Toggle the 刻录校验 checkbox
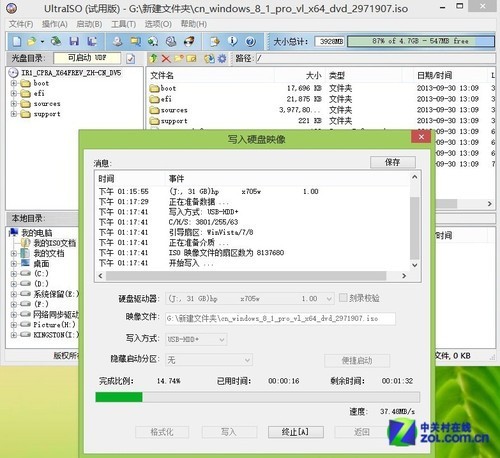Screen dimensions: 500x458 tap(343, 297)
